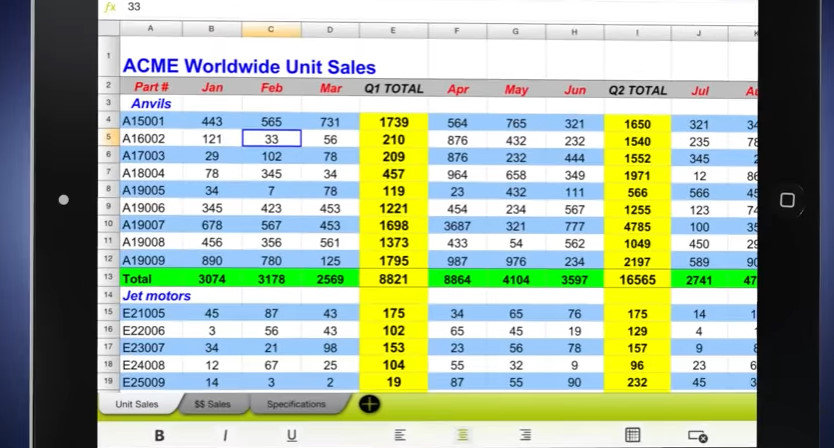This screenshot has width=834, height=448.
Task: Select the Jul header cell
Action: click(x=699, y=91)
